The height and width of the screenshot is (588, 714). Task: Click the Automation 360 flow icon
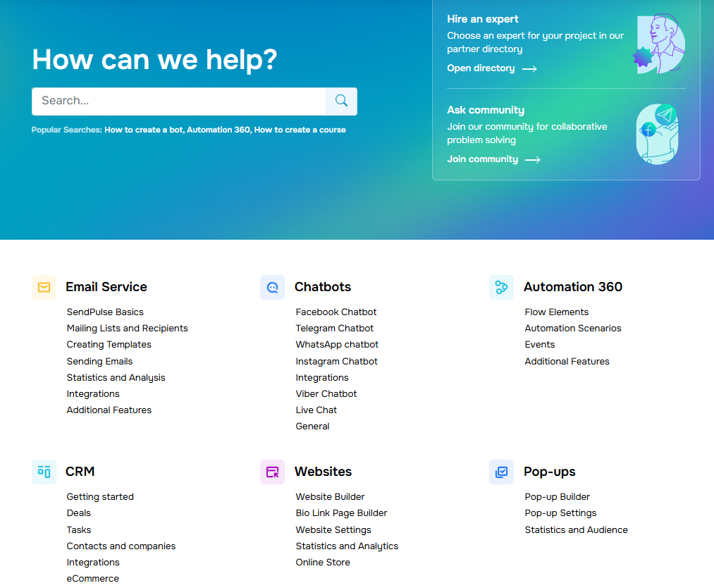pyautogui.click(x=501, y=288)
